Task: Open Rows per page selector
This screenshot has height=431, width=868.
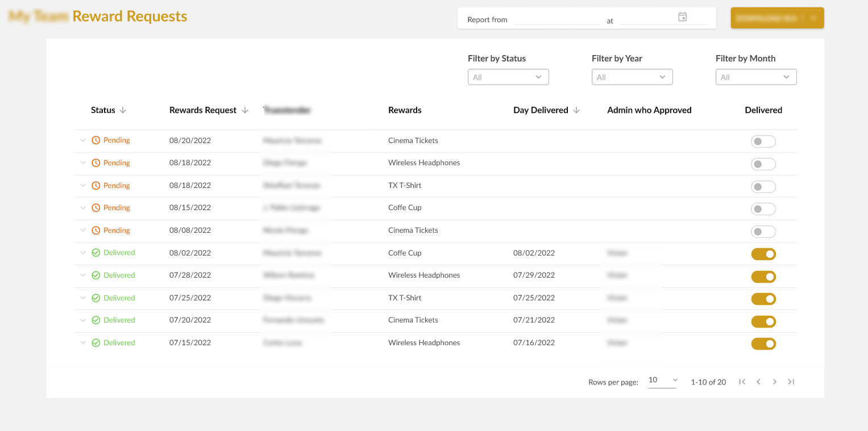Action: click(x=662, y=380)
